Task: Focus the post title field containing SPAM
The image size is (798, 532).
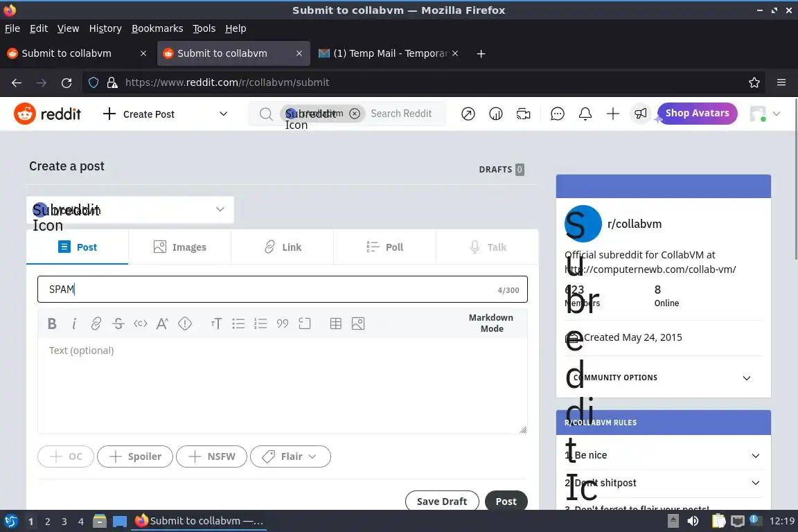Action: click(283, 289)
